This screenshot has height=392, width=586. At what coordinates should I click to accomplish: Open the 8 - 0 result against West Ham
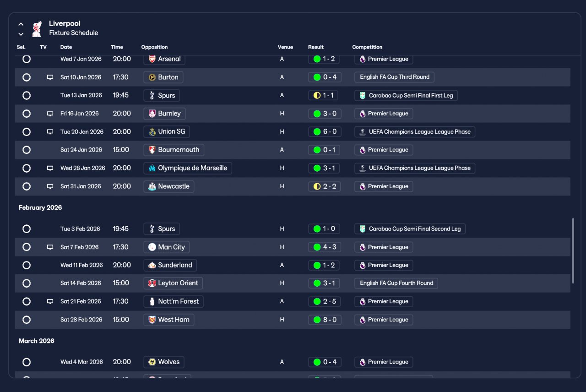(x=325, y=320)
